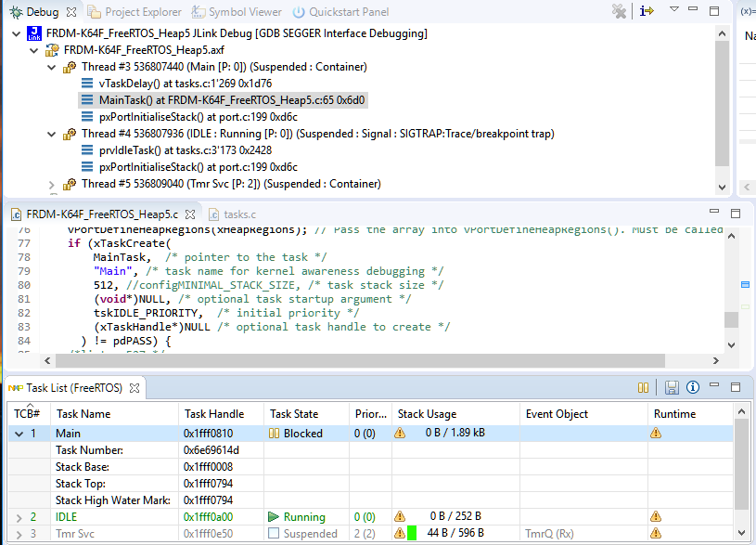Select the prvIdleTask() stack frame

pos(186,150)
